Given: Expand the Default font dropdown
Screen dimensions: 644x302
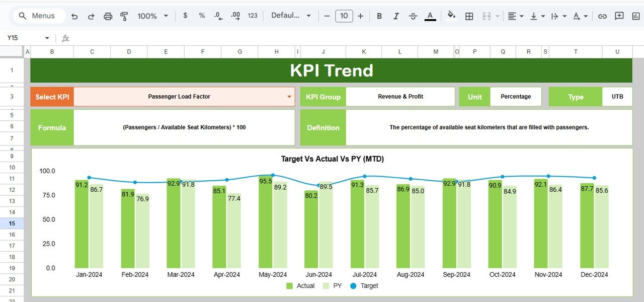Looking at the screenshot, I should pos(291,16).
